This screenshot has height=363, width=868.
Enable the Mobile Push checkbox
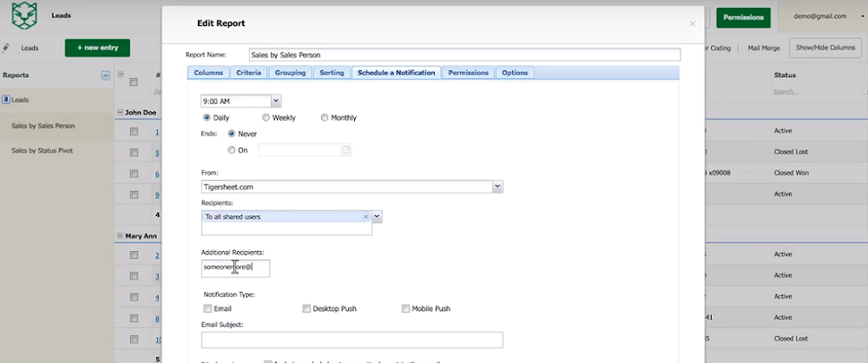click(405, 308)
